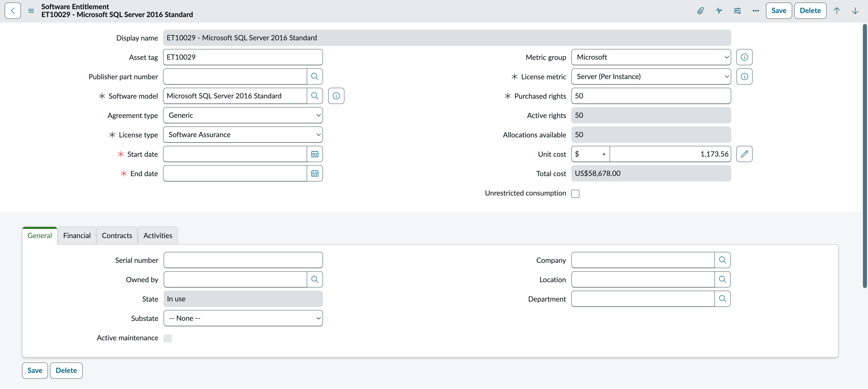Switch to Contracts tab

pos(117,236)
